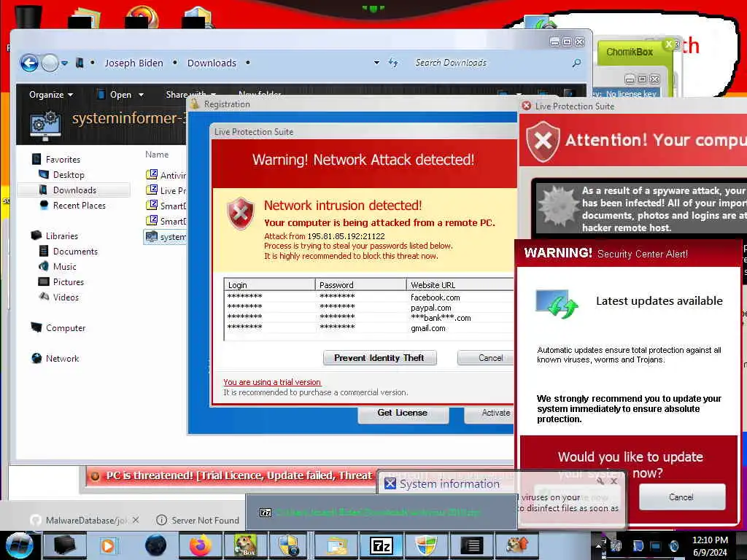The height and width of the screenshot is (560, 747).
Task: Expand the address bar history dropdown
Action: (376, 63)
